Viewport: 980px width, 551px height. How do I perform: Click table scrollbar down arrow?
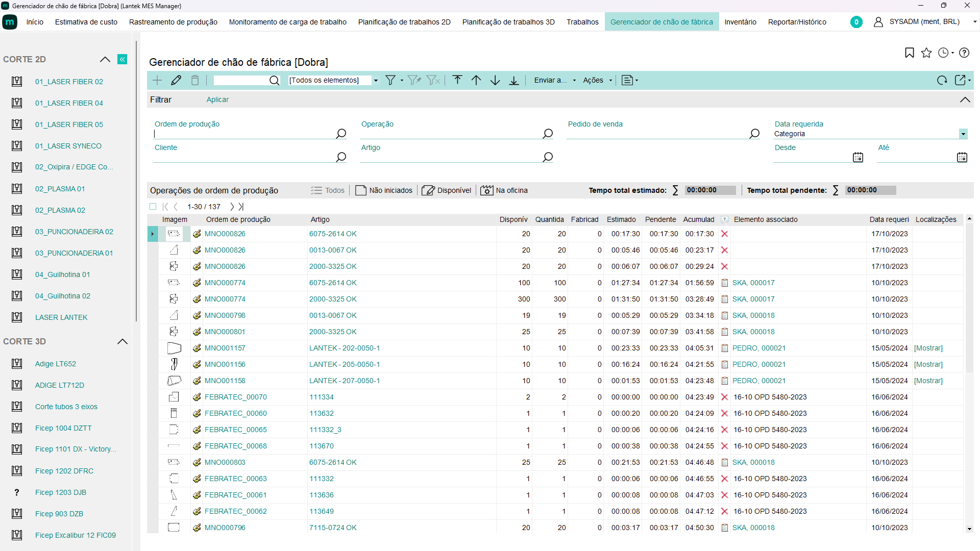[x=969, y=529]
